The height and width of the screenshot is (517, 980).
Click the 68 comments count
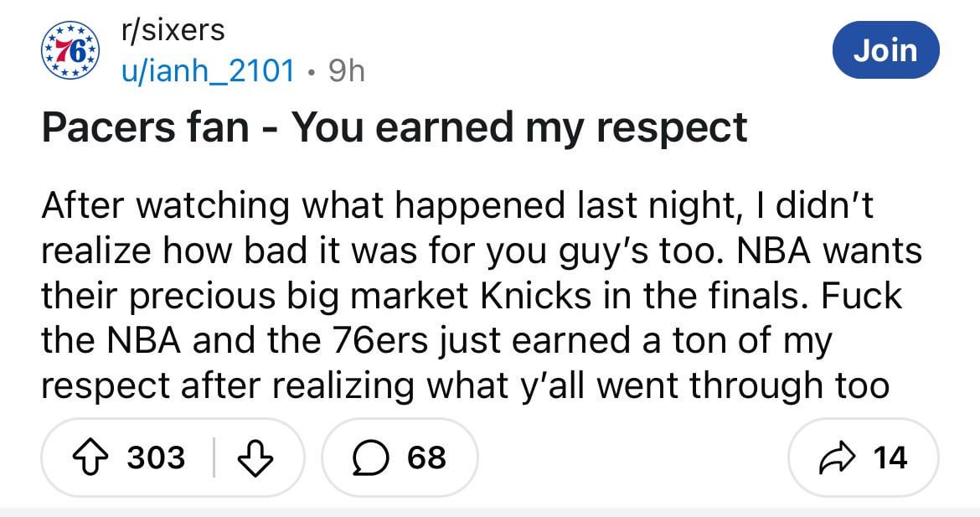coord(427,458)
